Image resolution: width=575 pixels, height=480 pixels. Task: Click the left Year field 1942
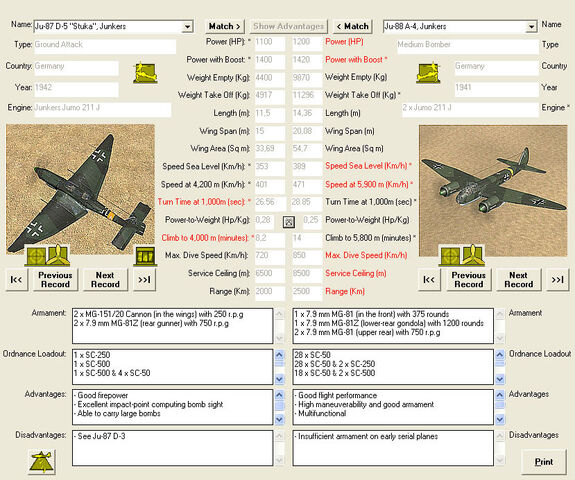pos(76,89)
